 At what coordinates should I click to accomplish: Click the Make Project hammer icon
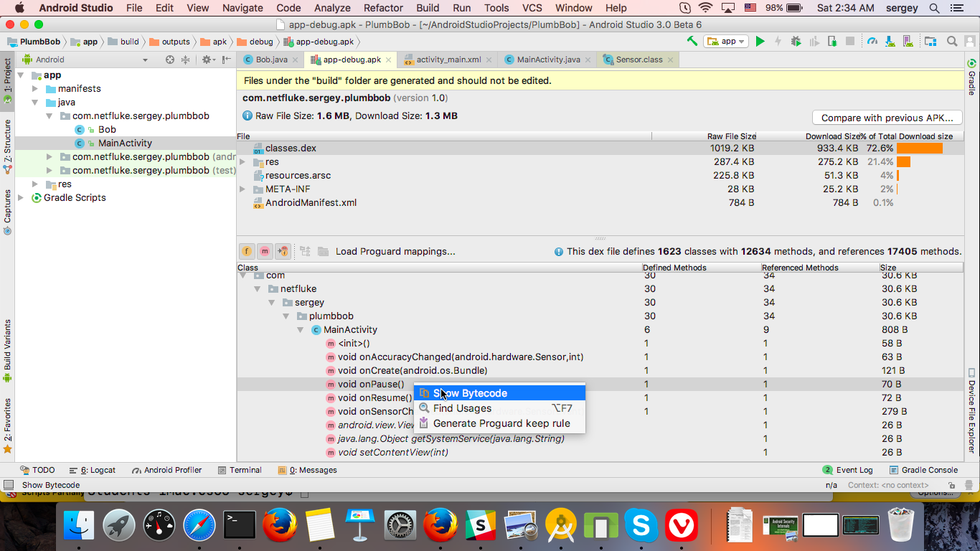(692, 42)
